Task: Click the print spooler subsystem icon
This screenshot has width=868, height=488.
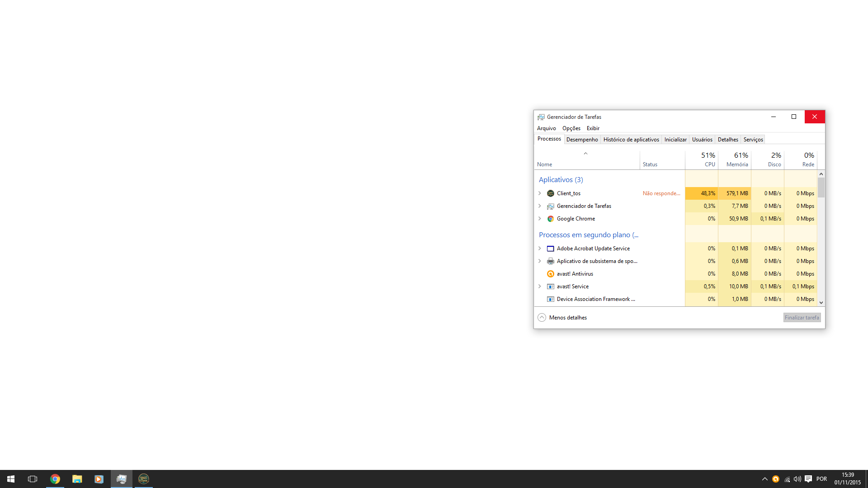Action: [x=550, y=261]
